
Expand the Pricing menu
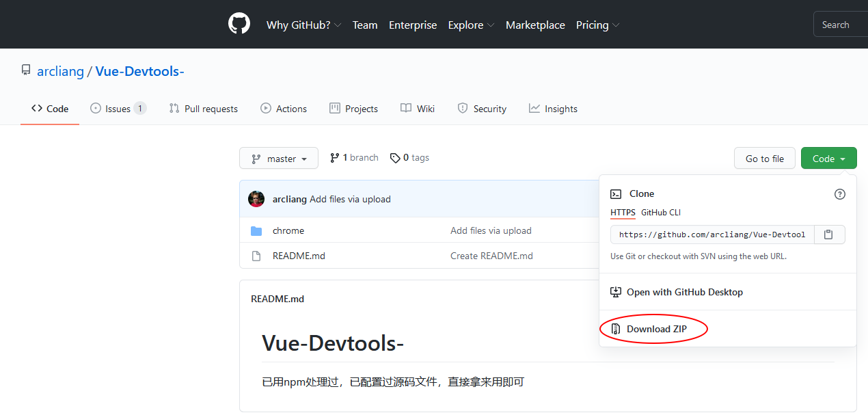tap(597, 25)
